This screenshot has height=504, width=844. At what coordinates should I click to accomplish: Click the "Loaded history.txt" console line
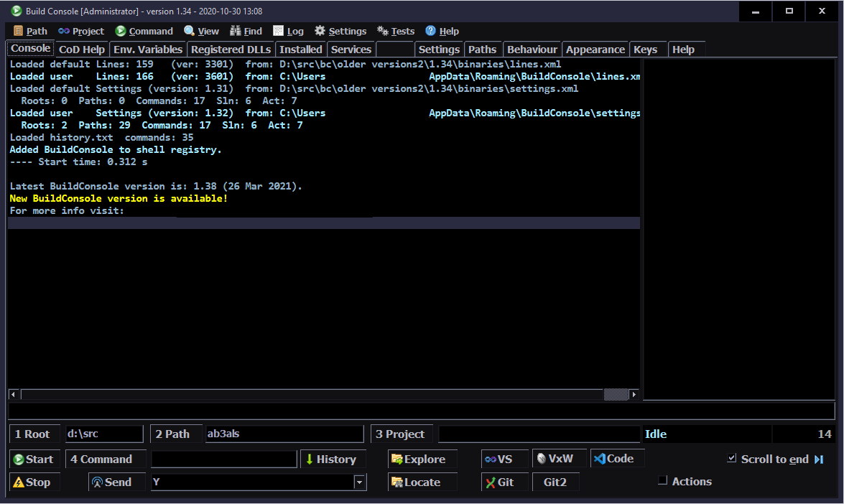click(102, 137)
